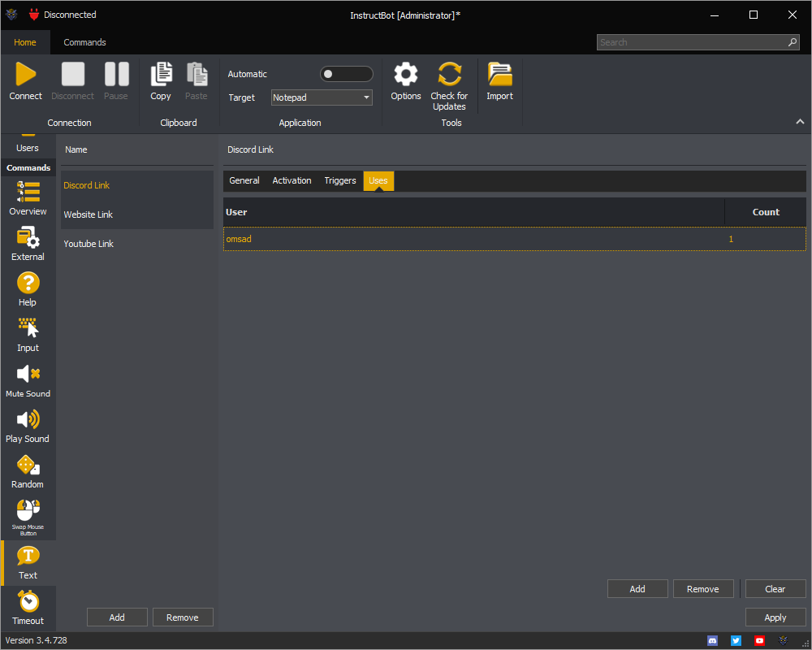The image size is (812, 650).
Task: Toggle the Automatic clipboard switch
Action: click(347, 74)
